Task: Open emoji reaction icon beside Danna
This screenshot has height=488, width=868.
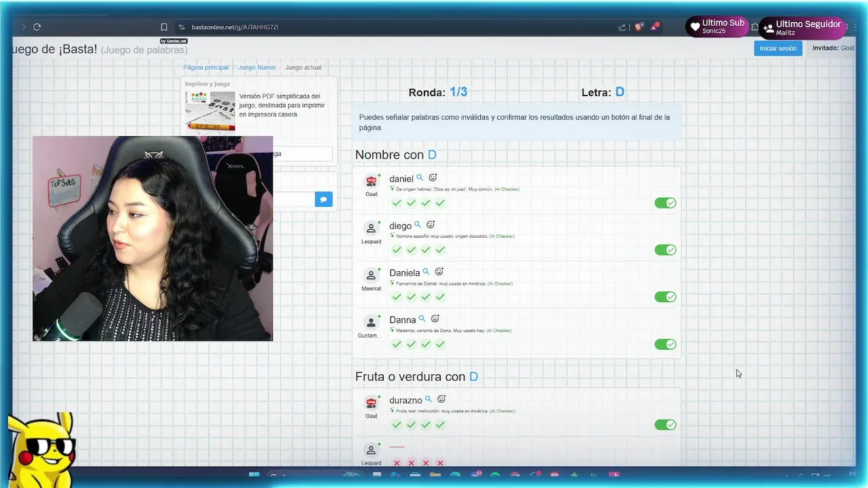Action: 435,319
